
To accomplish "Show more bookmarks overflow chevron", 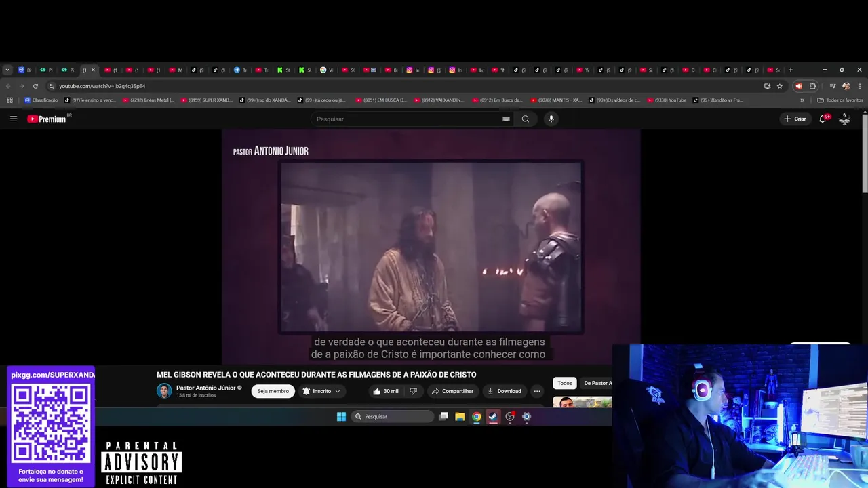I will (802, 100).
